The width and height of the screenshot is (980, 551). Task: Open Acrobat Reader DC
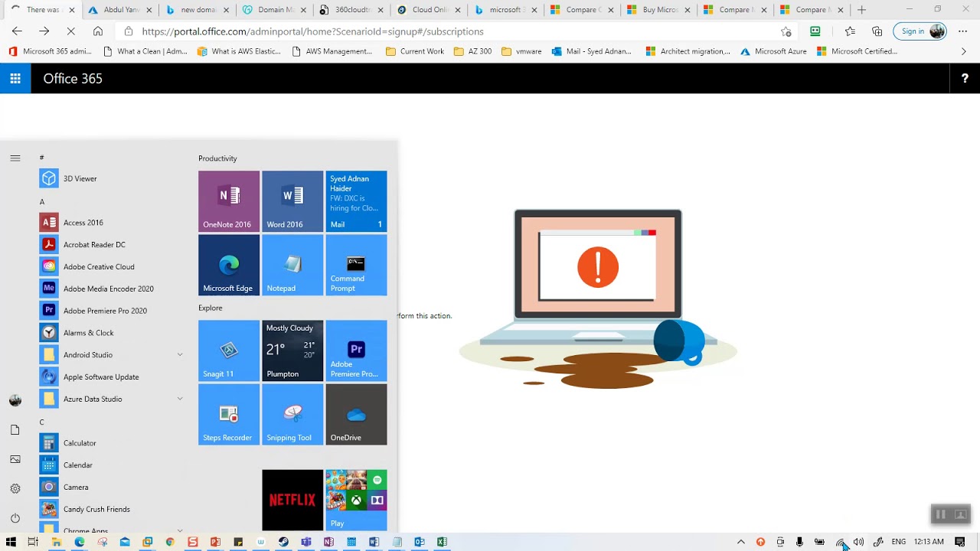pos(112,245)
